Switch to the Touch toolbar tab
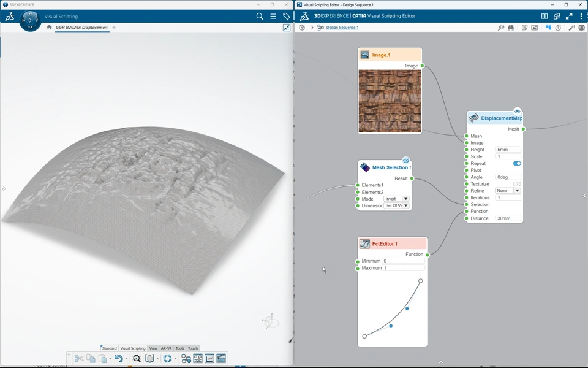The width and height of the screenshot is (588, 368). [193, 348]
